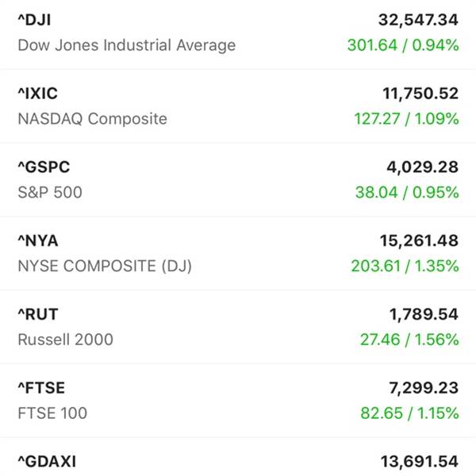Open the ^GDAXI ticker symbol
The image size is (476, 476).
click(x=47, y=462)
